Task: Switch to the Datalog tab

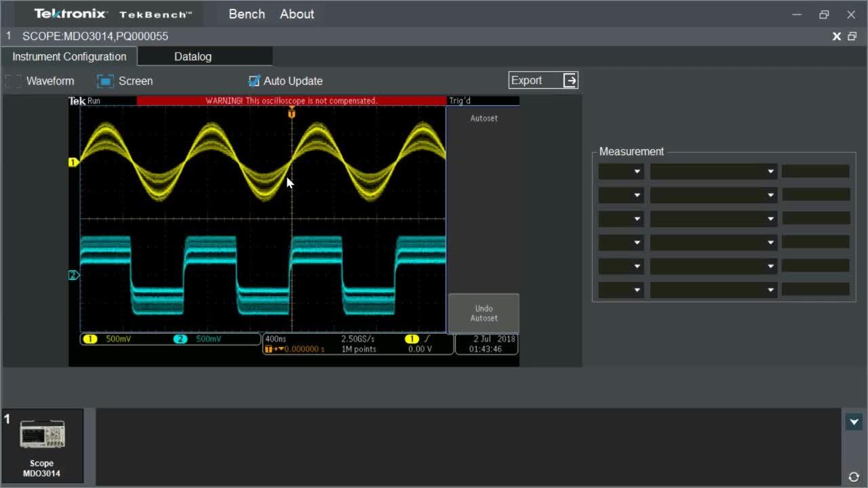Action: click(x=193, y=57)
